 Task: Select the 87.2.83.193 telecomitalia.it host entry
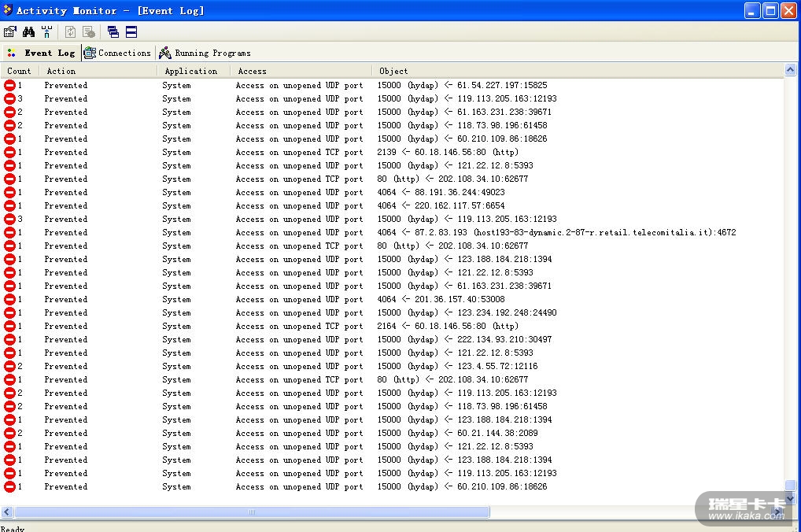coord(557,232)
